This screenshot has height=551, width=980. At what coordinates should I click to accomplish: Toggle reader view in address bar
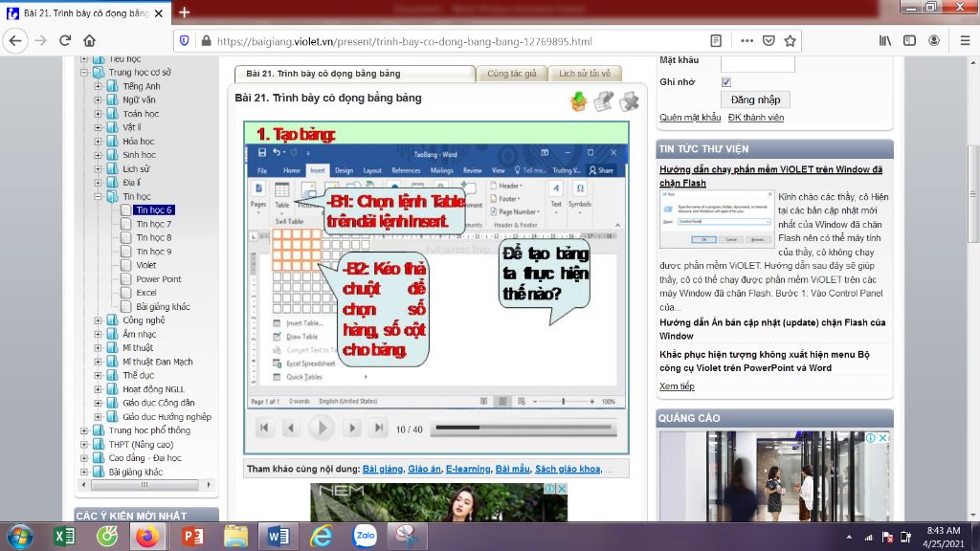click(716, 40)
